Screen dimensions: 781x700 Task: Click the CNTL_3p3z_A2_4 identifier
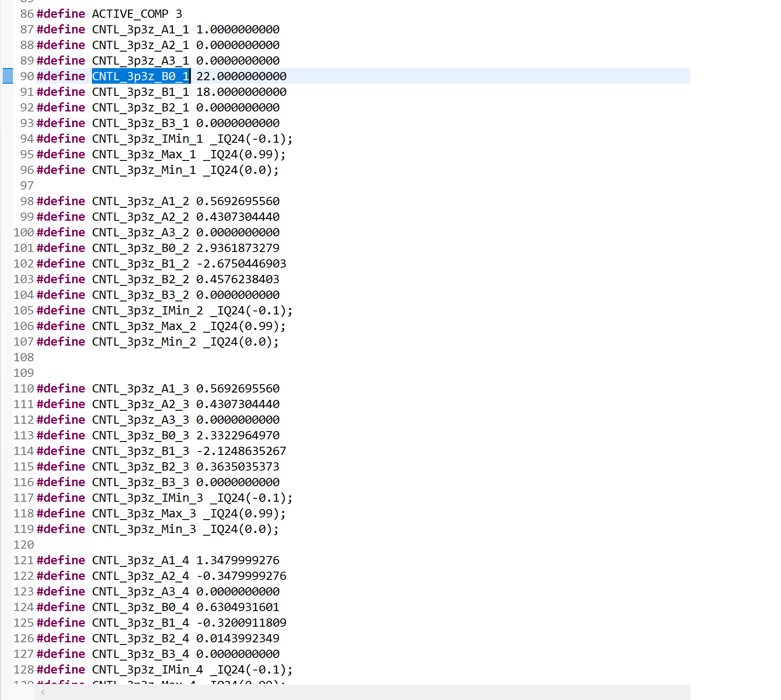coord(141,576)
